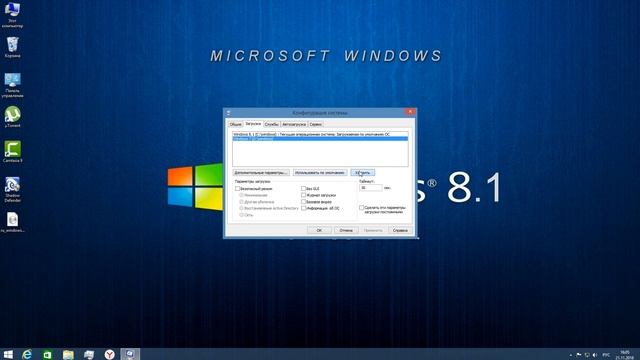Screen dimensions: 640x360
Task: Open Дополнительные параметры button
Action: (x=261, y=173)
